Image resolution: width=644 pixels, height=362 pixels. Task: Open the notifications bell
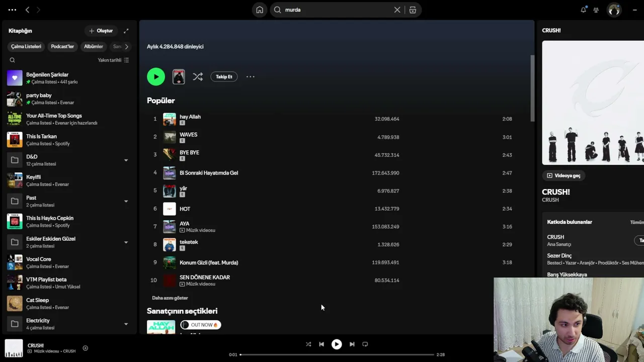click(583, 10)
